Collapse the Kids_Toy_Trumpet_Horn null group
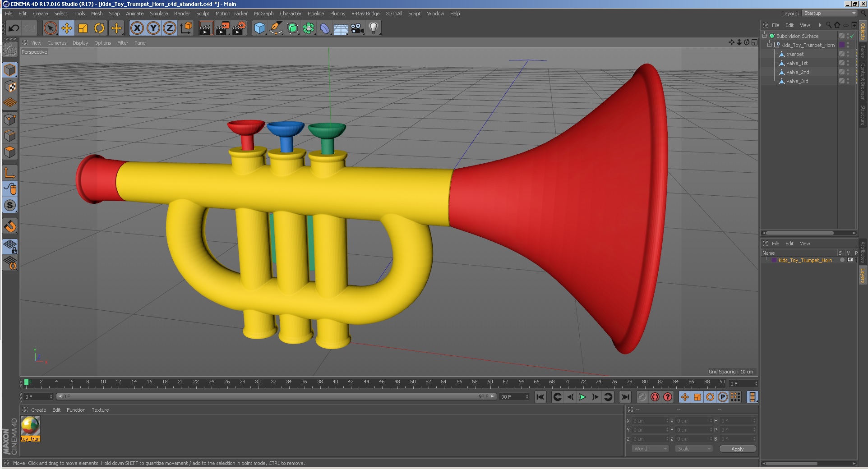 pyautogui.click(x=770, y=45)
